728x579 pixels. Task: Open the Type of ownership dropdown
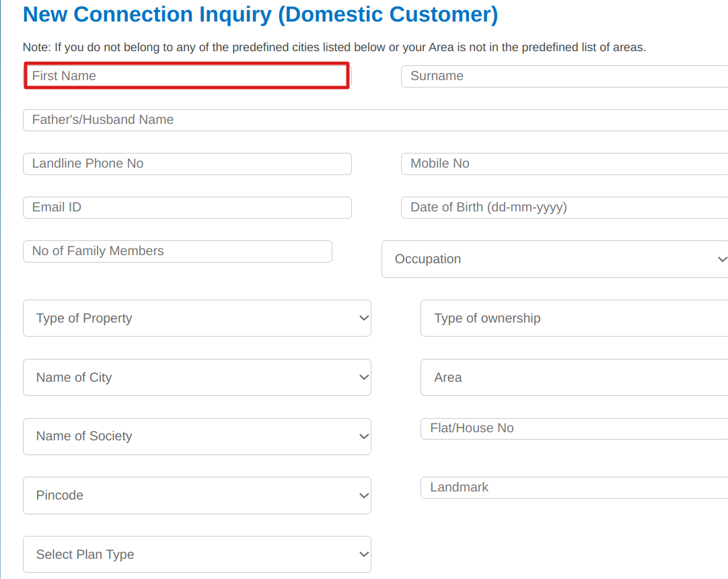(x=573, y=318)
